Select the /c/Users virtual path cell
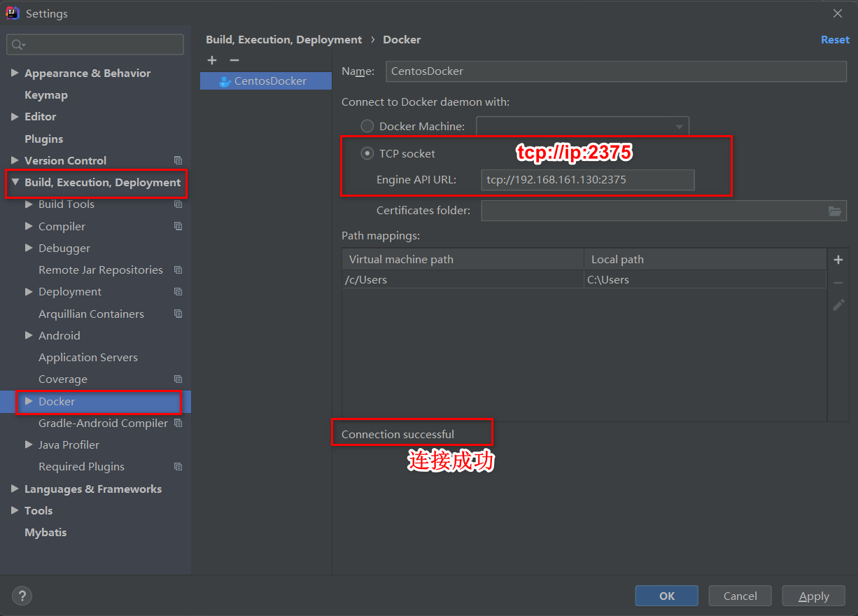858x616 pixels. (463, 279)
